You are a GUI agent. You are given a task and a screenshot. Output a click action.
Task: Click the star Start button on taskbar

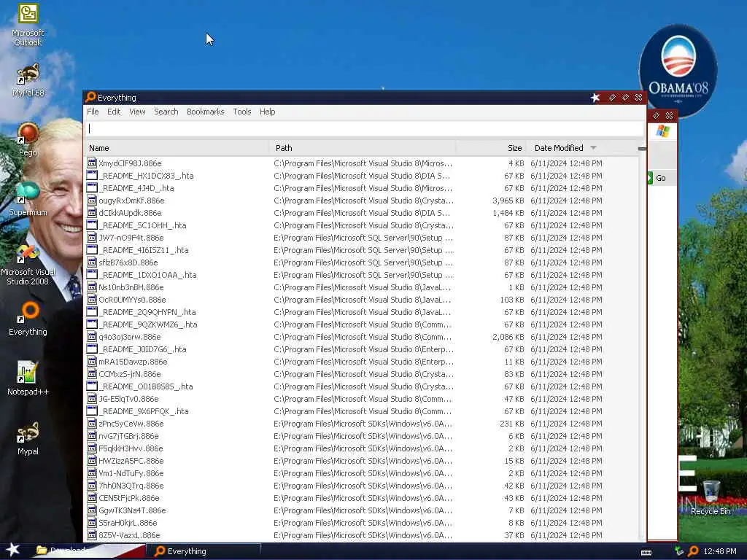[13, 550]
